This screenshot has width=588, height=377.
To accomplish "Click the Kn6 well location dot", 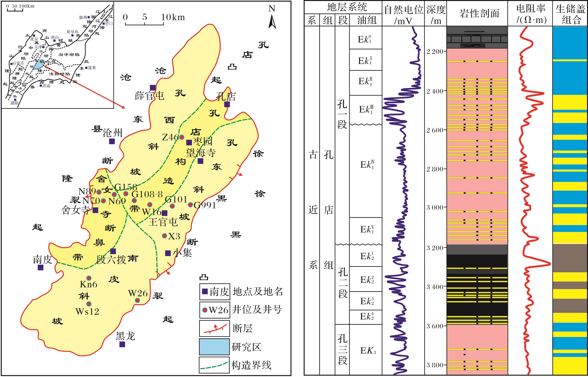I will [x=89, y=278].
